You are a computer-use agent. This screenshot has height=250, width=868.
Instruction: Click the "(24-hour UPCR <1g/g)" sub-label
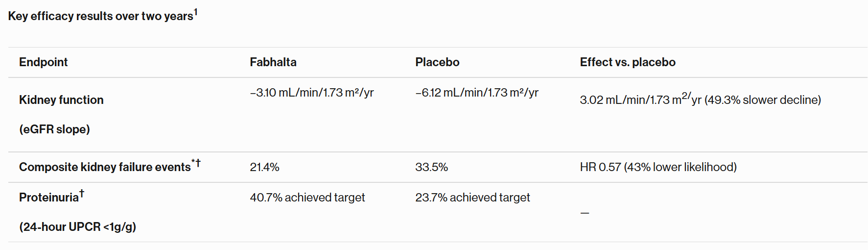pyautogui.click(x=77, y=227)
